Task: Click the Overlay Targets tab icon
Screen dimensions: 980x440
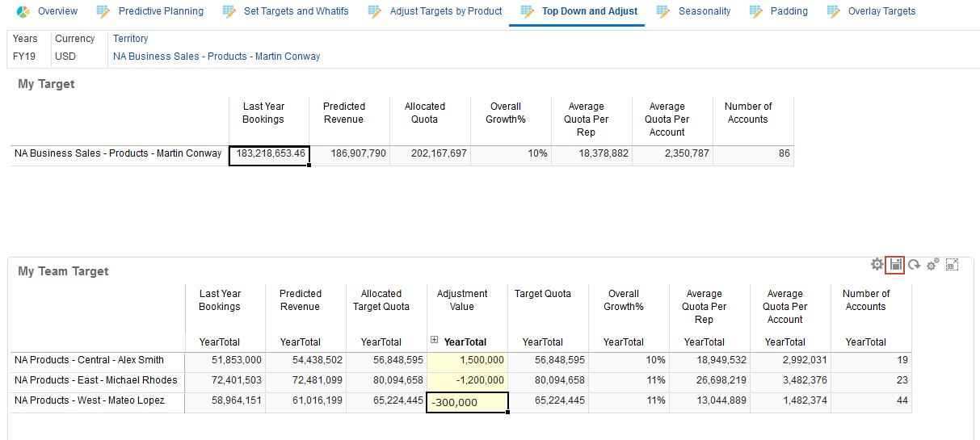Action: (834, 11)
